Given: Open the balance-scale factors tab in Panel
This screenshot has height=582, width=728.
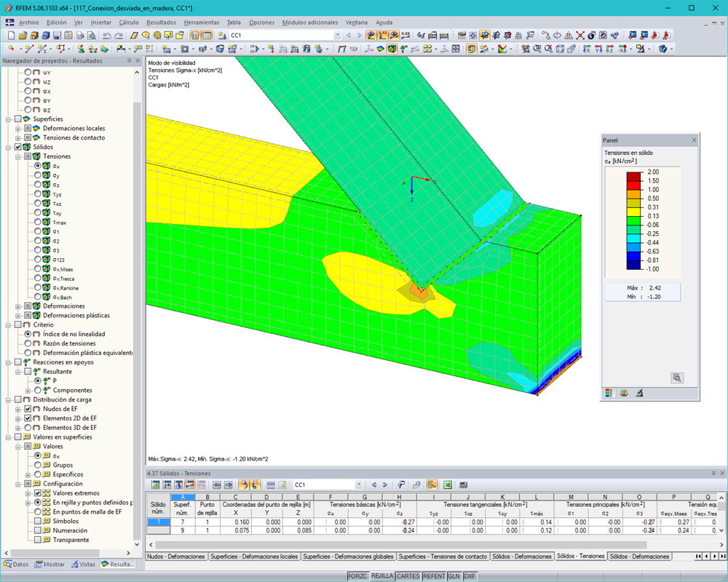Looking at the screenshot, I should coord(624,393).
